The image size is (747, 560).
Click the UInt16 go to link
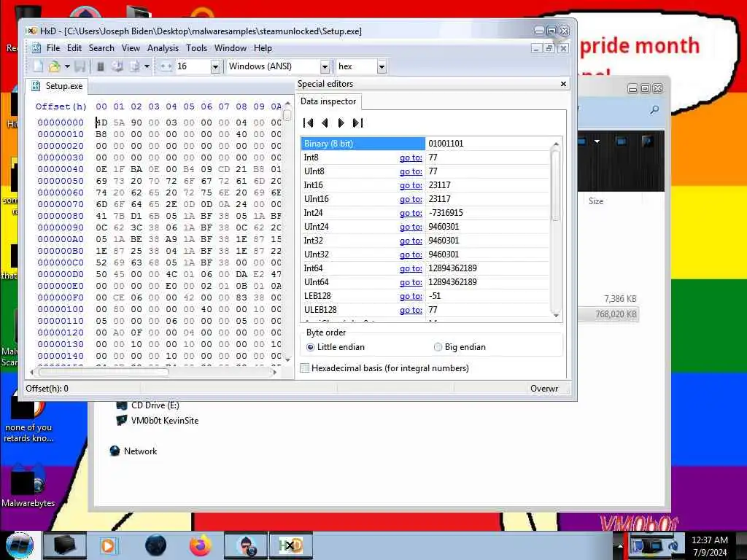point(411,199)
